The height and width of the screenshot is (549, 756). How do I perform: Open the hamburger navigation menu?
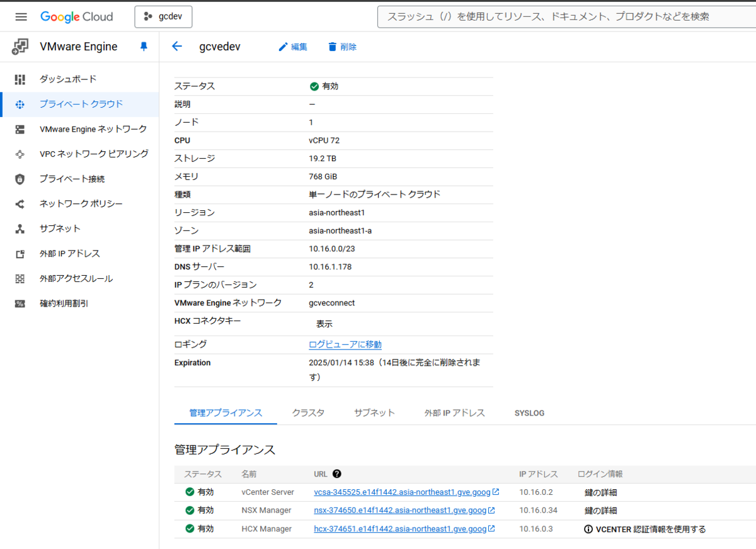tap(21, 16)
